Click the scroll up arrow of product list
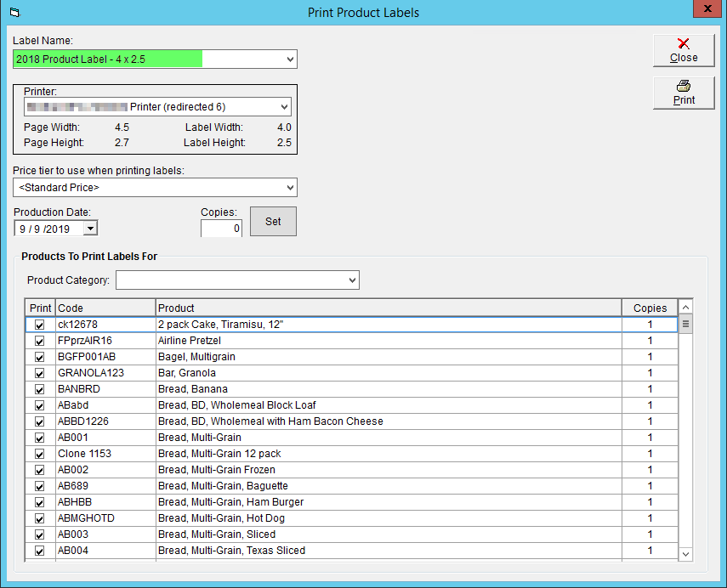 tap(685, 308)
